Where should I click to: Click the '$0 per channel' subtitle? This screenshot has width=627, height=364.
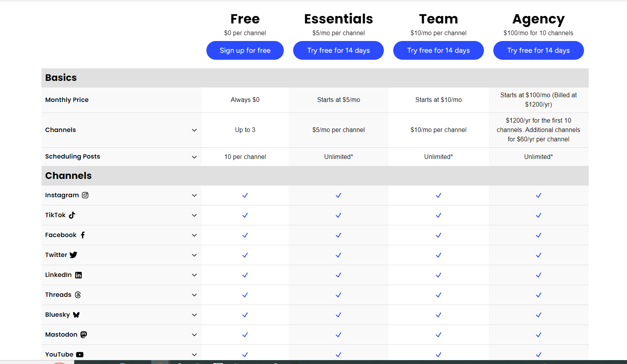[x=245, y=33]
